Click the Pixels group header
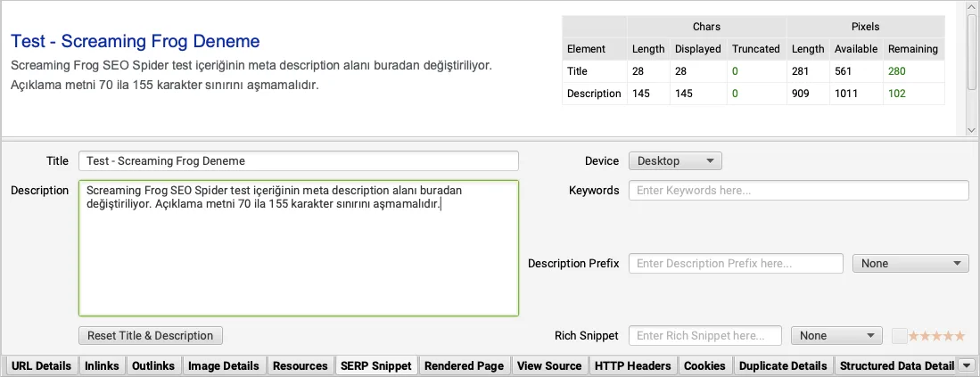The image size is (980, 377). pos(866,27)
